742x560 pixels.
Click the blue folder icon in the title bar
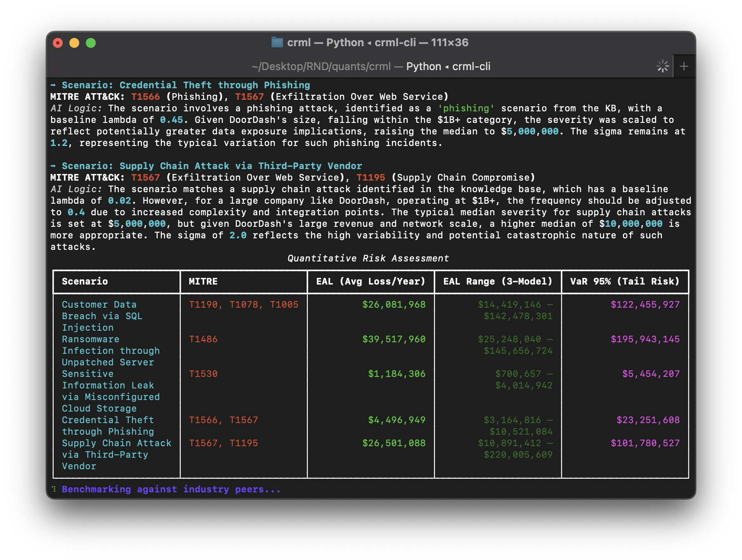tap(277, 42)
